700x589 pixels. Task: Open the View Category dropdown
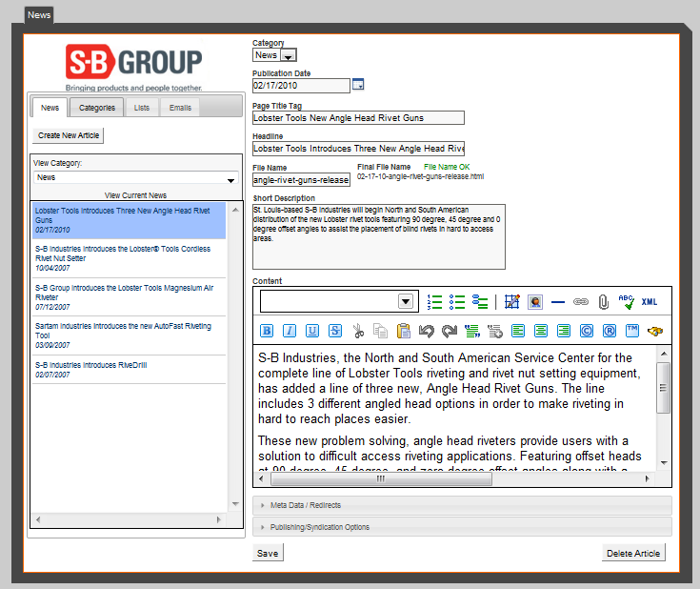click(135, 177)
